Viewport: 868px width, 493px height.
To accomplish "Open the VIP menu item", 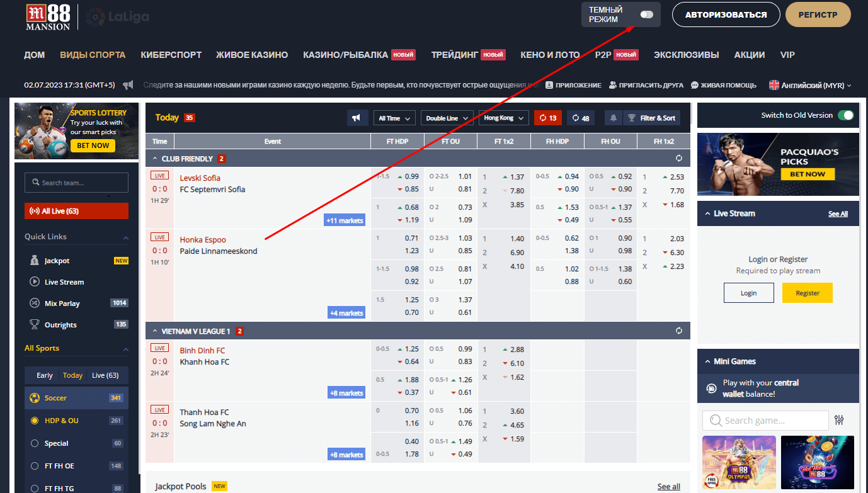I will pyautogui.click(x=787, y=55).
